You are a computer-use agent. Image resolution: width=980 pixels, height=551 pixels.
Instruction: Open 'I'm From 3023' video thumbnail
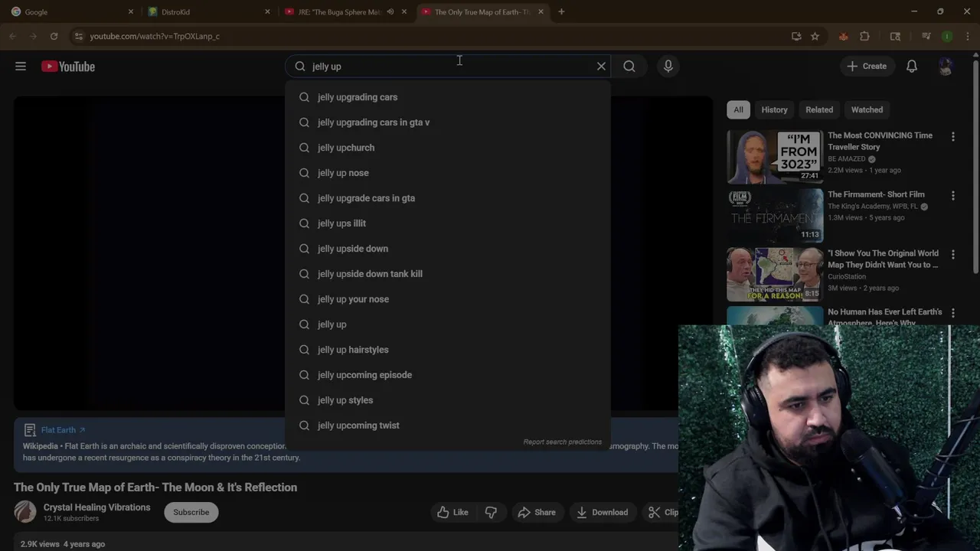pyautogui.click(x=775, y=157)
